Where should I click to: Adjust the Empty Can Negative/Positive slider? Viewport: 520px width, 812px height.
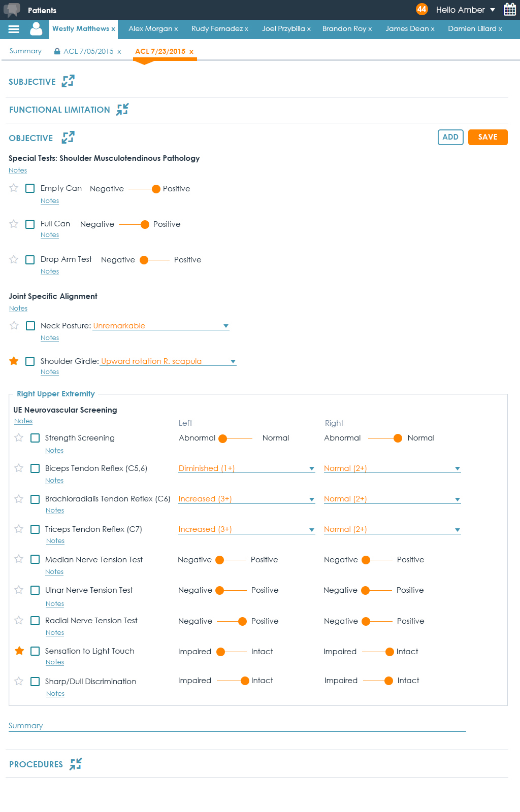(144, 189)
